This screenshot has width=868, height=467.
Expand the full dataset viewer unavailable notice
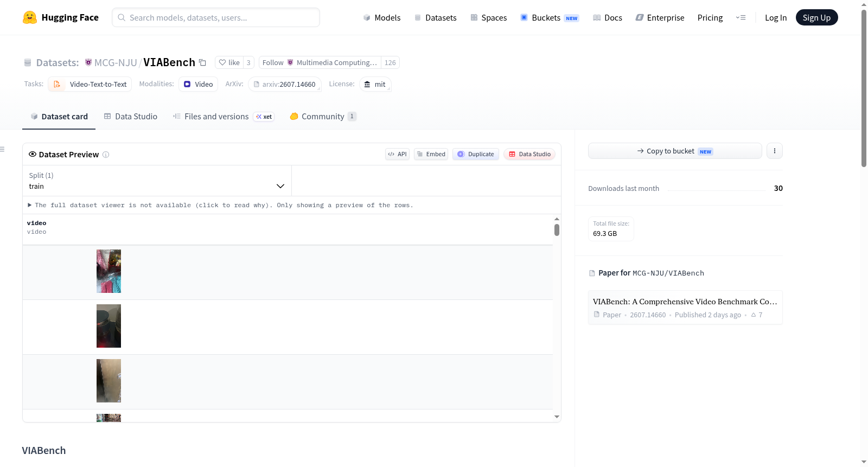click(x=220, y=205)
